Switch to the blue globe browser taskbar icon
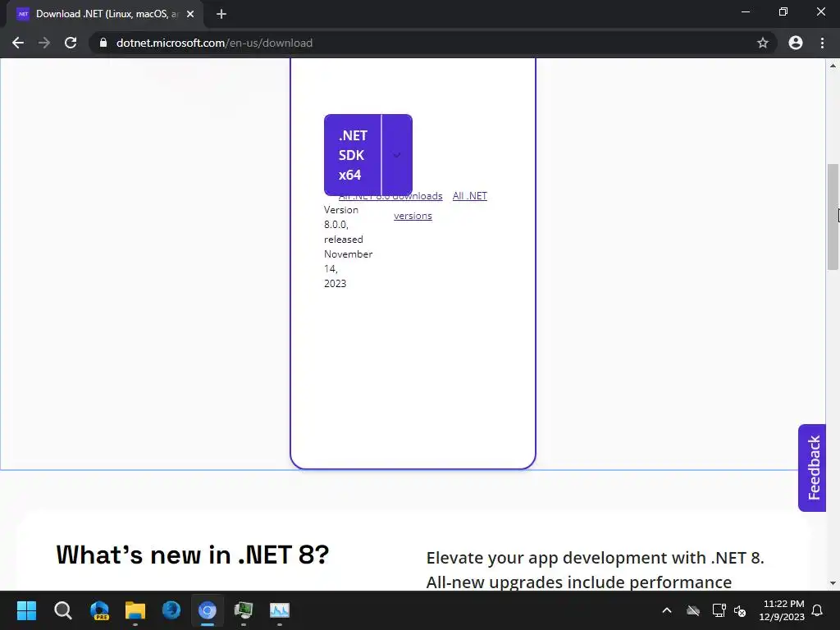The image size is (840, 630). click(x=171, y=610)
